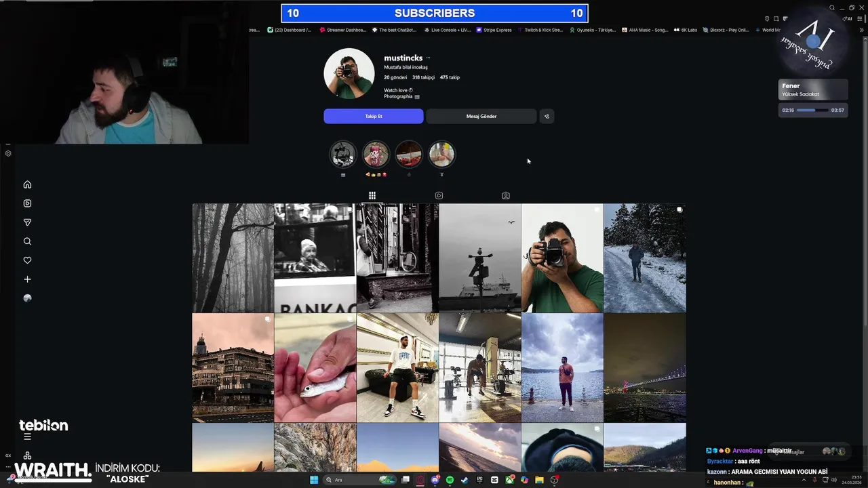Seek within the Fener song progress bar
This screenshot has width=868, height=488.
click(812, 110)
